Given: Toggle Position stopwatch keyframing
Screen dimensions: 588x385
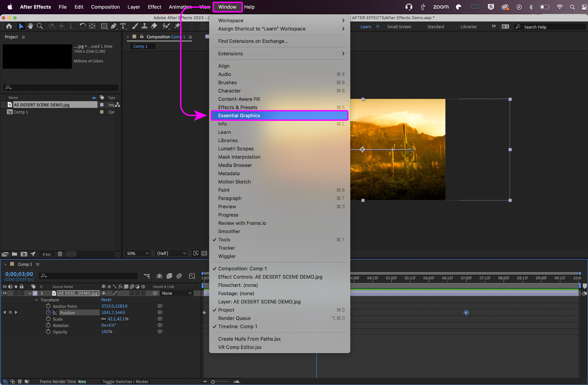Looking at the screenshot, I should click(x=48, y=312).
